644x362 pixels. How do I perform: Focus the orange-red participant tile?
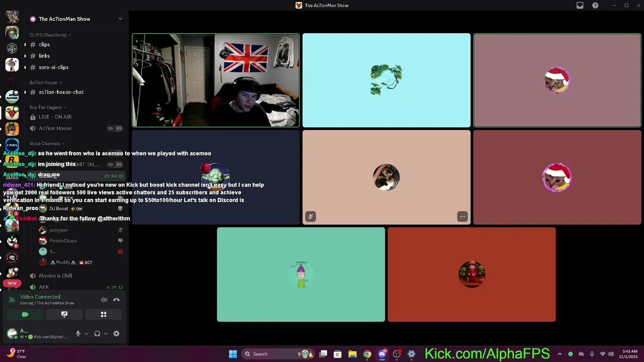point(471,275)
